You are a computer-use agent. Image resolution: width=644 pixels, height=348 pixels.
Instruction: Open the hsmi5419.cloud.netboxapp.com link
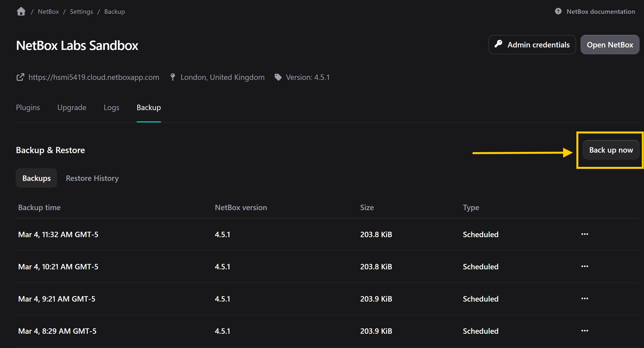tap(94, 77)
